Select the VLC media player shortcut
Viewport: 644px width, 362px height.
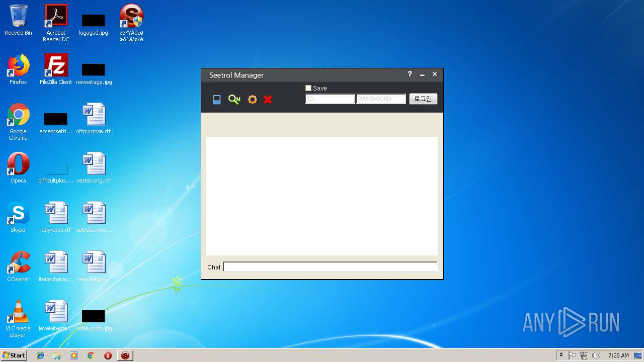coord(18,319)
